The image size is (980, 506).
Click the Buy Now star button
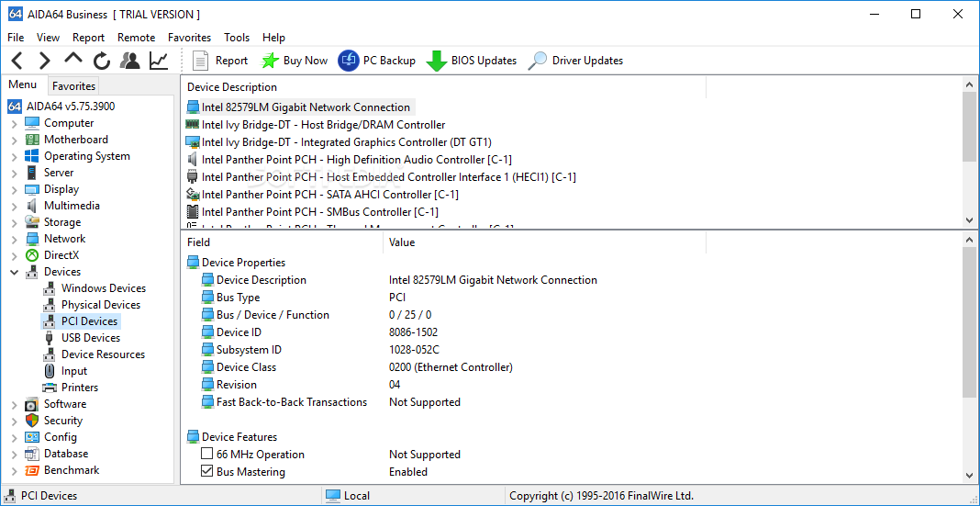coord(295,61)
